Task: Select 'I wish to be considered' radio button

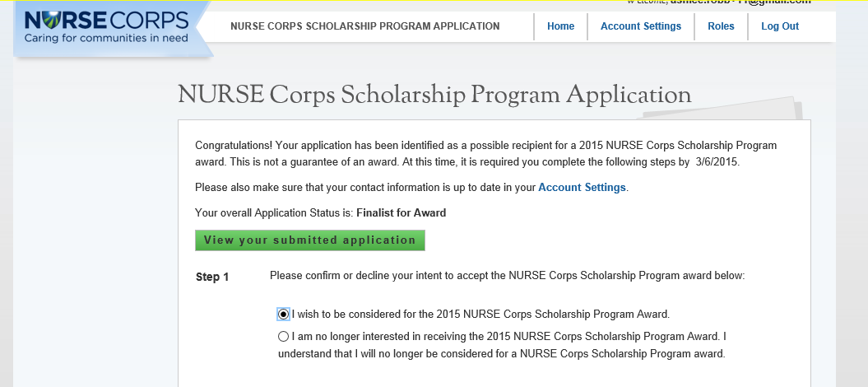Action: pyautogui.click(x=284, y=314)
